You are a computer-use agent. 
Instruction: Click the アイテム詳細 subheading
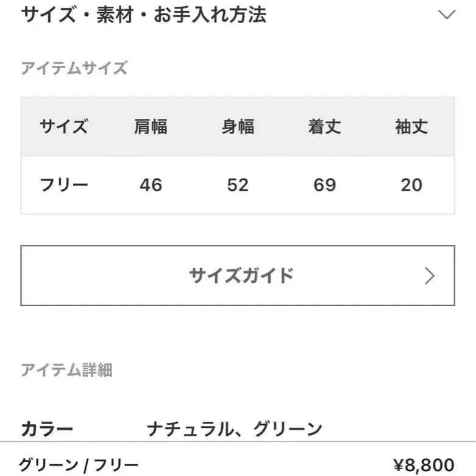(x=66, y=369)
